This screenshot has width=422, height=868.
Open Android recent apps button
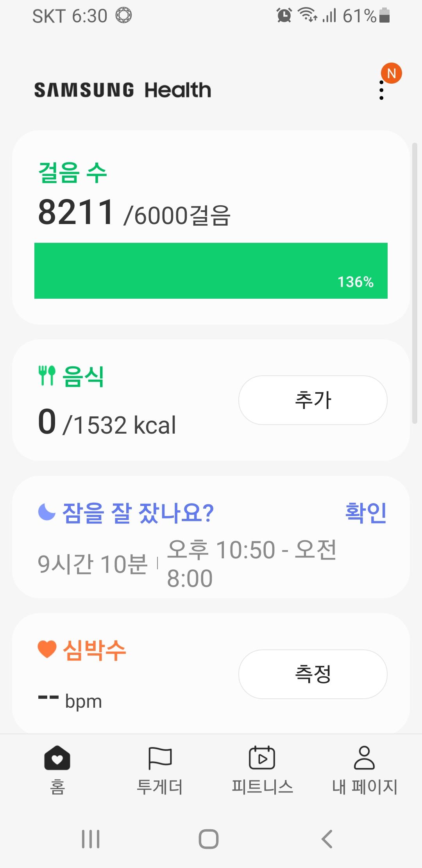point(91,839)
